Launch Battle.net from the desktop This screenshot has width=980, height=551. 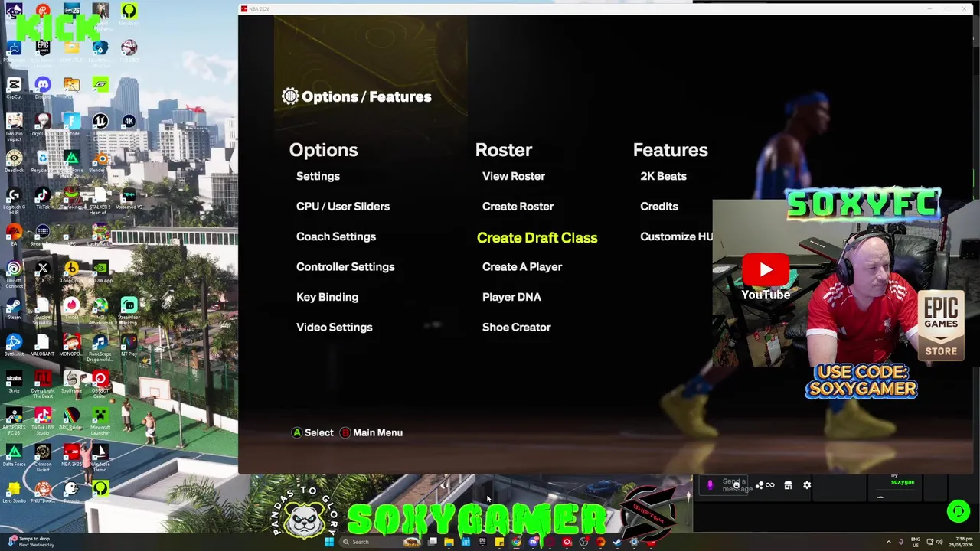[14, 345]
